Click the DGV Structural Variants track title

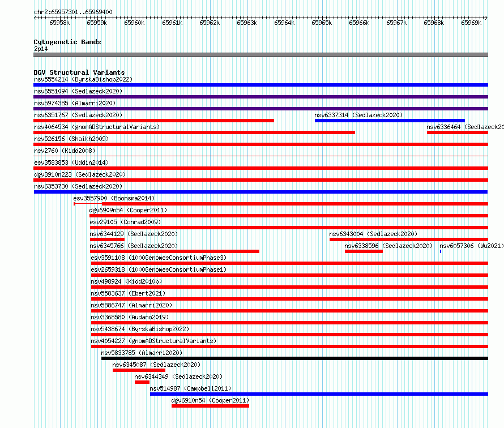(79, 72)
